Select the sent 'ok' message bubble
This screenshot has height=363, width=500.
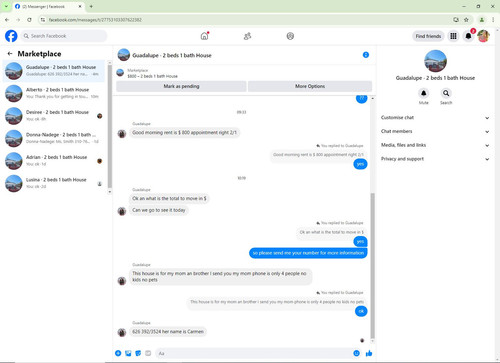pos(360,311)
